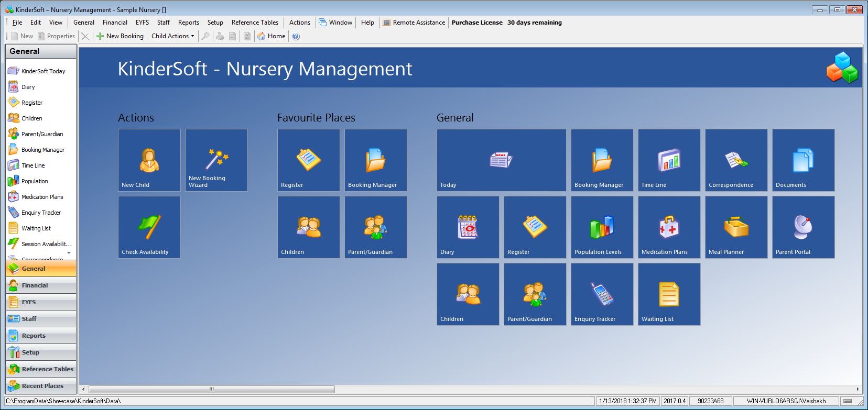
Task: Open Parent/Guardian tile in General section
Action: click(x=535, y=294)
